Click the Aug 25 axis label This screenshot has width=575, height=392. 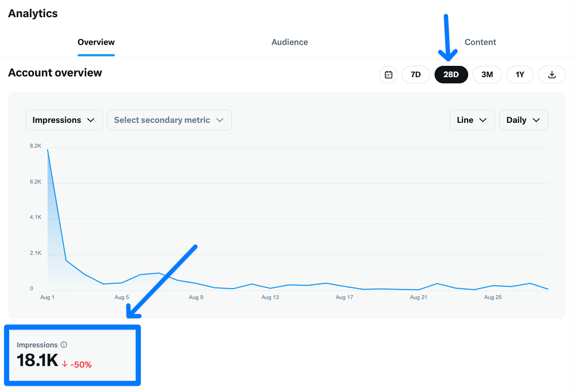[x=493, y=297]
